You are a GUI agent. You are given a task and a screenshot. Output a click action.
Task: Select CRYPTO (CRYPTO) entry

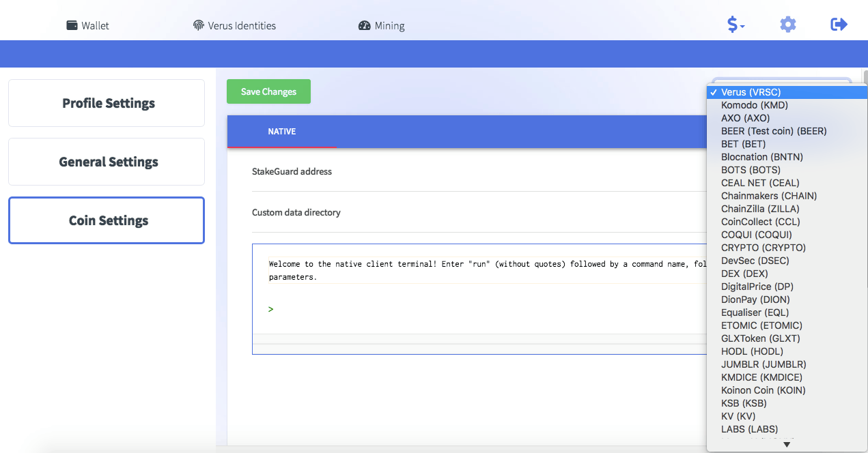tap(787, 248)
